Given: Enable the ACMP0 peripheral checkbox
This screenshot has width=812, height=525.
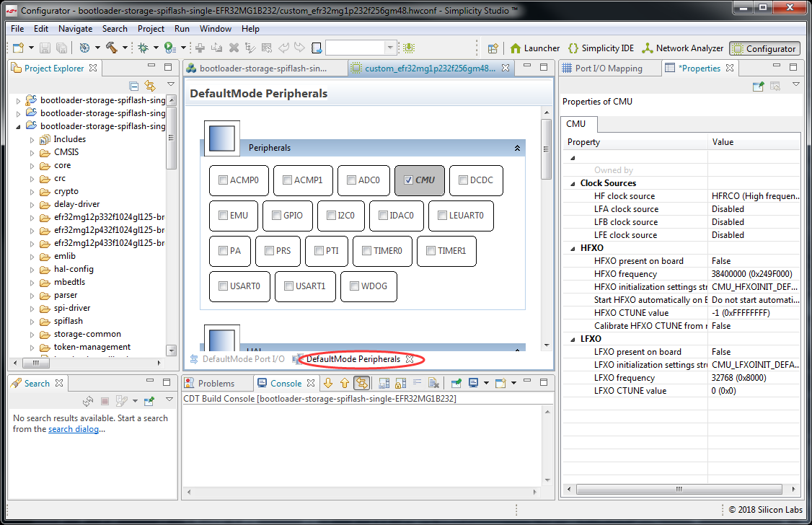Looking at the screenshot, I should click(x=224, y=180).
